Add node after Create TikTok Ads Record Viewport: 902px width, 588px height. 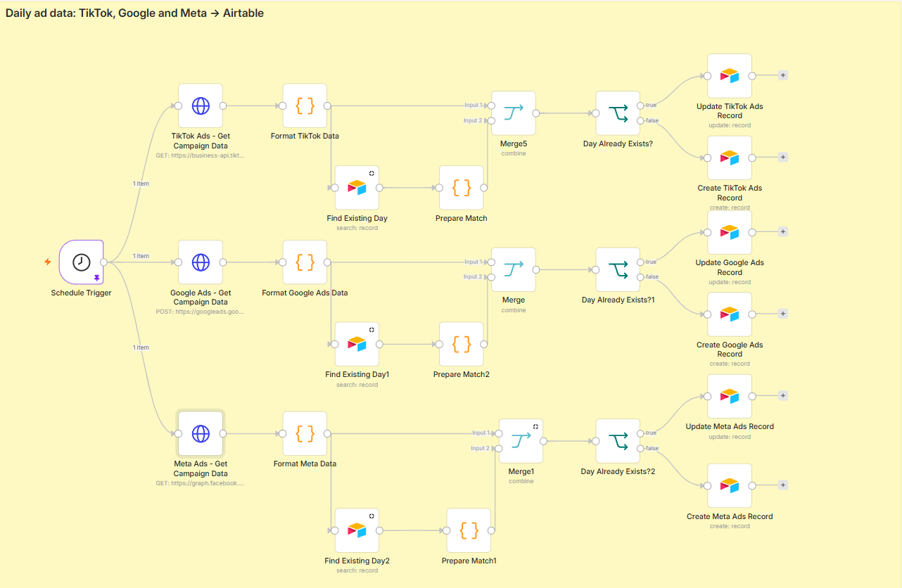783,157
